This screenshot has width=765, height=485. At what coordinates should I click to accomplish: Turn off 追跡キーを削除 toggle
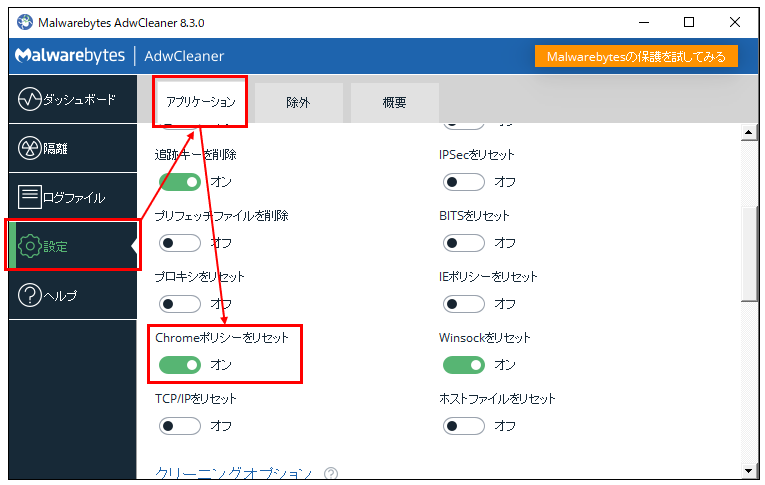click(180, 182)
